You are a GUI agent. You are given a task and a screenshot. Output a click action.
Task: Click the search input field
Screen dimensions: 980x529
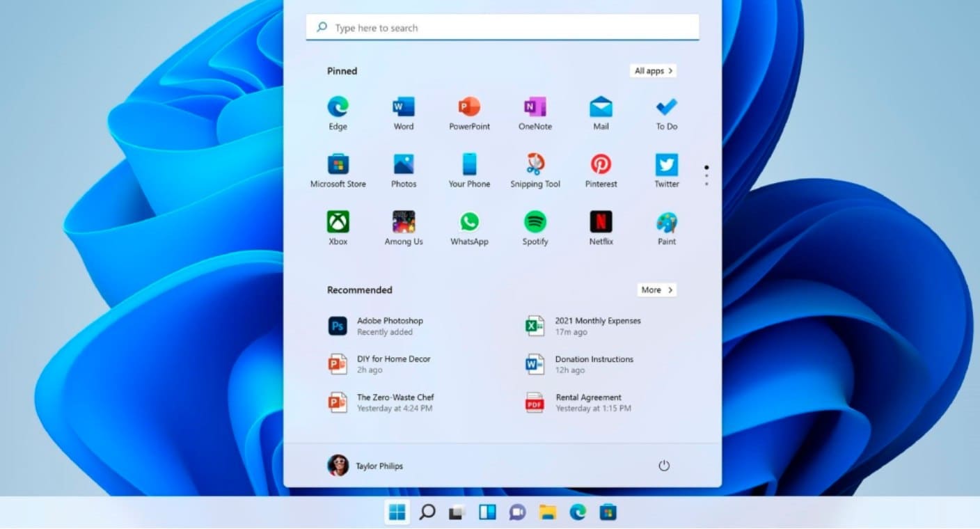(503, 27)
